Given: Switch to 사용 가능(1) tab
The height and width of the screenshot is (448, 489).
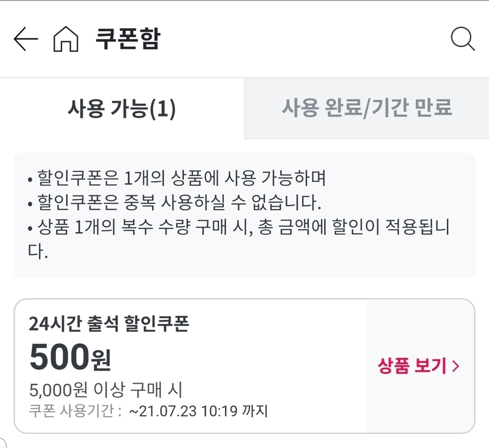Looking at the screenshot, I should [122, 109].
